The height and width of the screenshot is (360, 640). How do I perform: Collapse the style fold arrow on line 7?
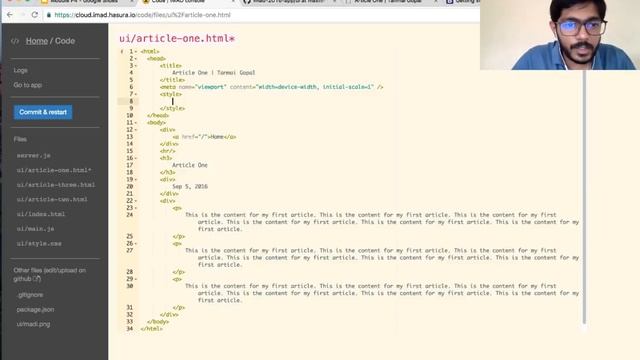[136, 94]
